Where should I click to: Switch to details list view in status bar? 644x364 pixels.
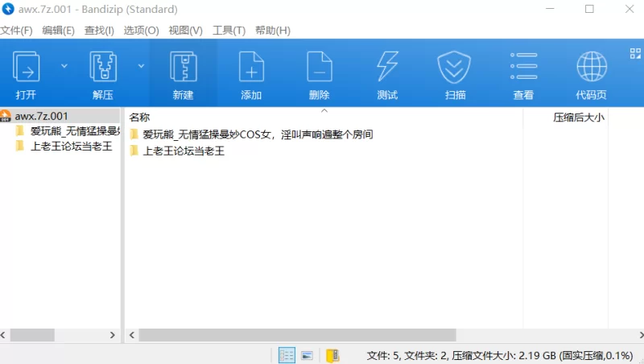pyautogui.click(x=286, y=355)
